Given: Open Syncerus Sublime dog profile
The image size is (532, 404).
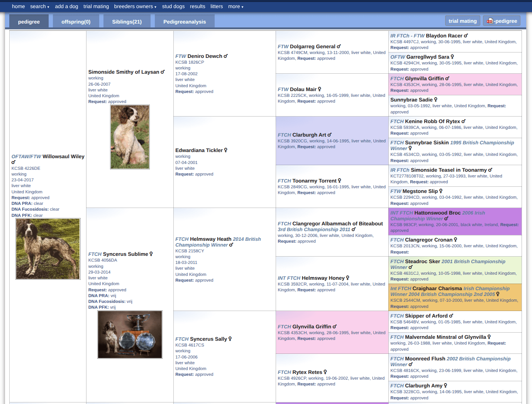Looking at the screenshot, I should point(125,254).
